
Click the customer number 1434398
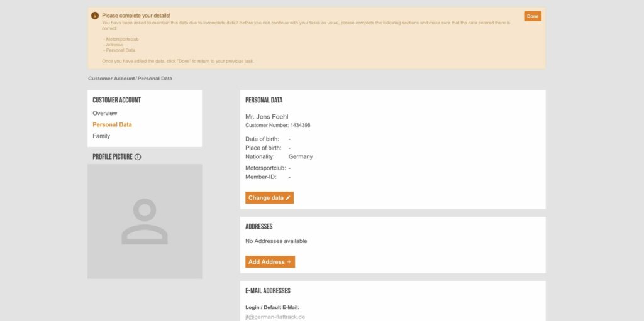pos(300,125)
